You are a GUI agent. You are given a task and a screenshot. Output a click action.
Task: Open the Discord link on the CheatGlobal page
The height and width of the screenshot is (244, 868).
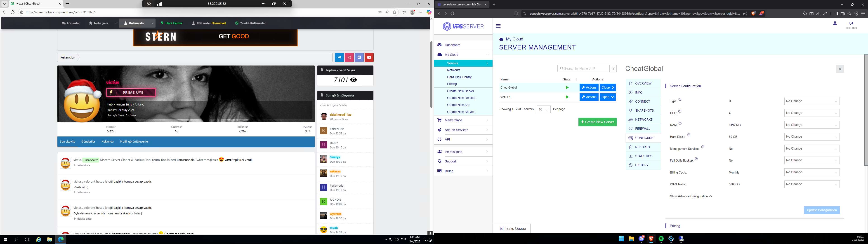(x=359, y=57)
